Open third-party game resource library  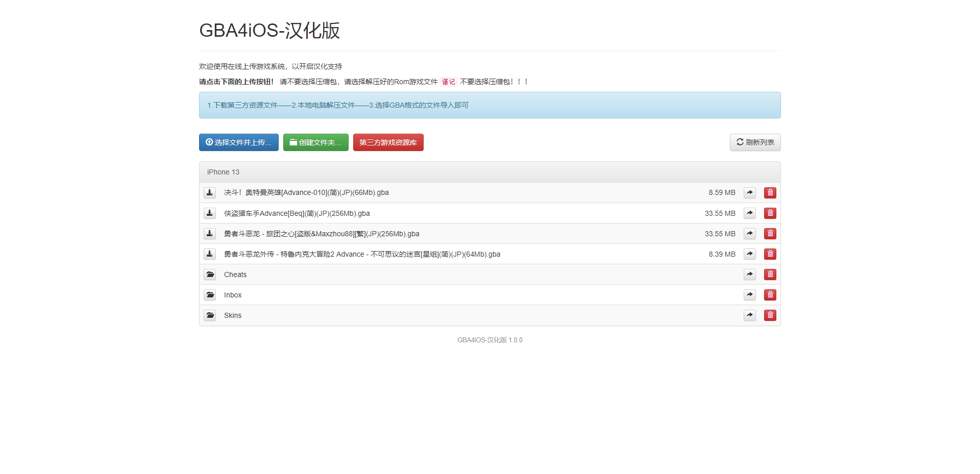(x=388, y=142)
